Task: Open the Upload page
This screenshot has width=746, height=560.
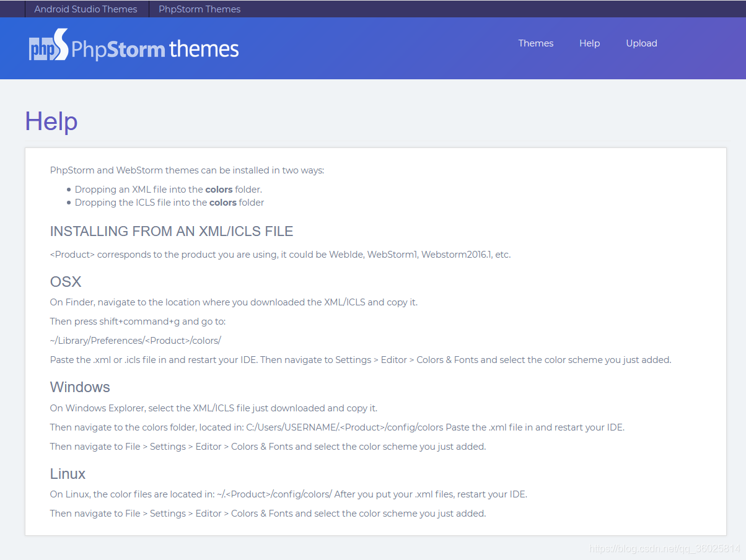Action: pos(641,43)
